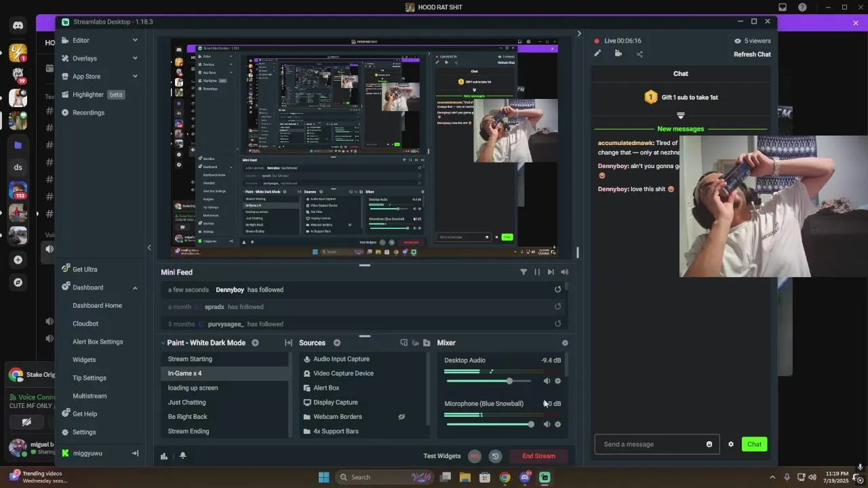
Task: Open notifications bell icon
Action: 182,456
